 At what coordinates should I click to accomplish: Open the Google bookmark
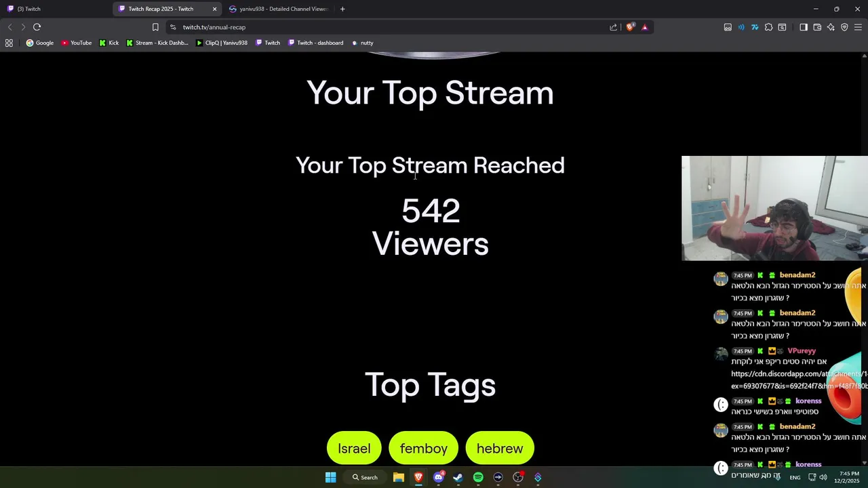40,43
